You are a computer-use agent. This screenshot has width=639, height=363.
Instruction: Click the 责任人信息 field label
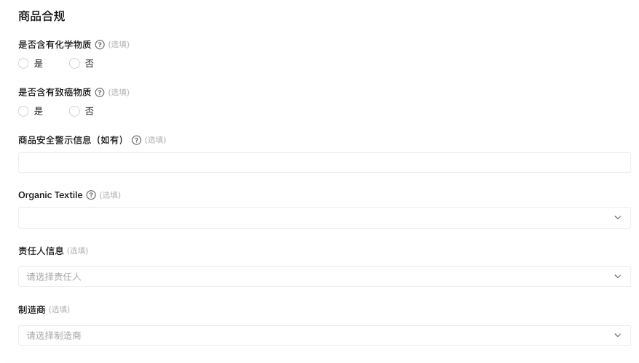click(41, 251)
